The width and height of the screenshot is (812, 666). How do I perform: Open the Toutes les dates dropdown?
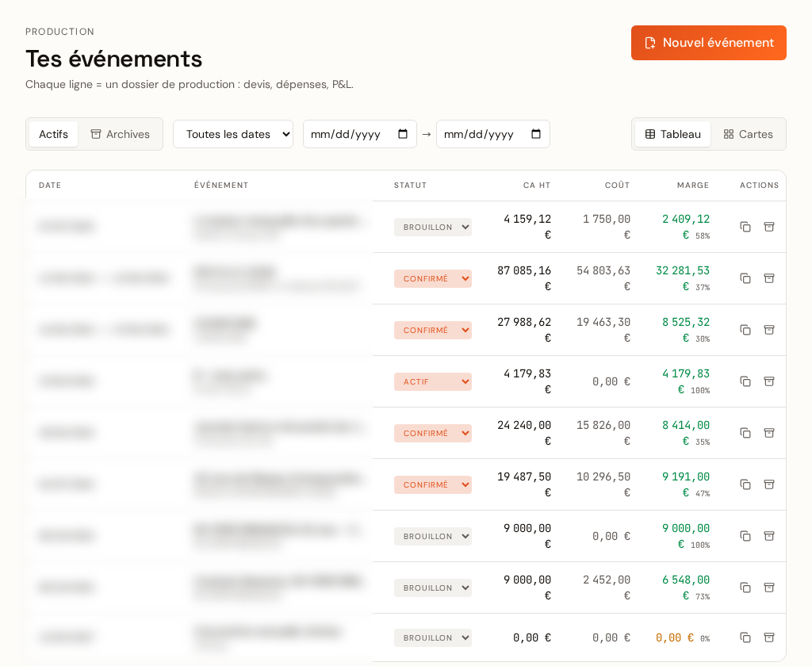[x=233, y=134]
